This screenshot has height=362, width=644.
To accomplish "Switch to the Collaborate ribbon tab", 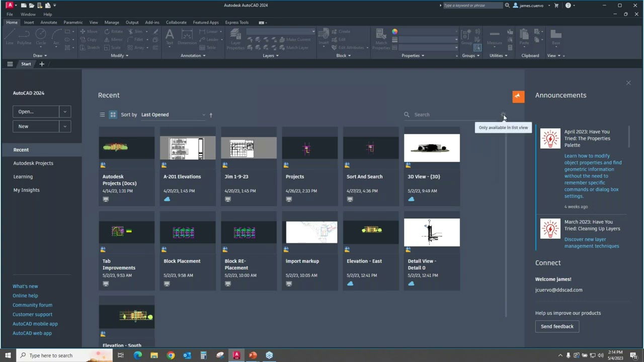I will coord(176,22).
